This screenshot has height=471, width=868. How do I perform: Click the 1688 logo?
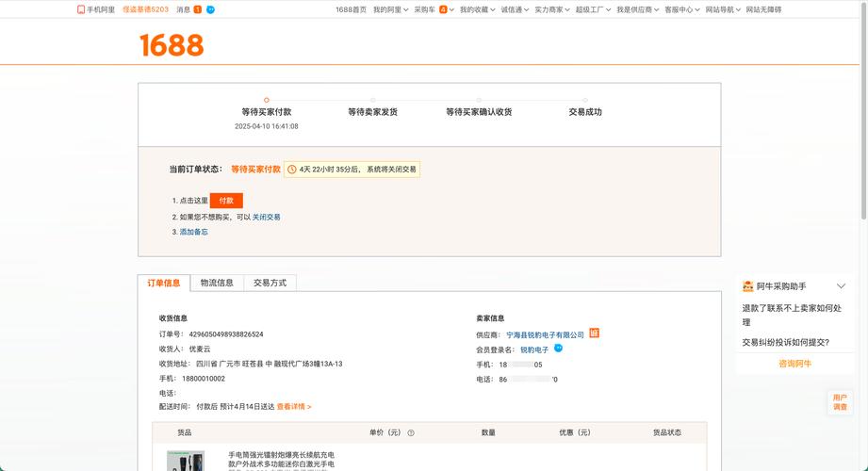click(x=172, y=45)
